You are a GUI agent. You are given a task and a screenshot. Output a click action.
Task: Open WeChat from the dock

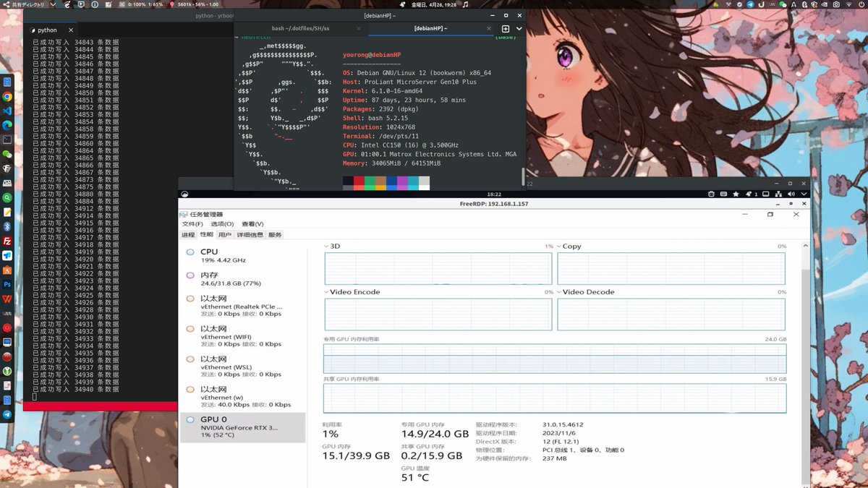(x=7, y=154)
